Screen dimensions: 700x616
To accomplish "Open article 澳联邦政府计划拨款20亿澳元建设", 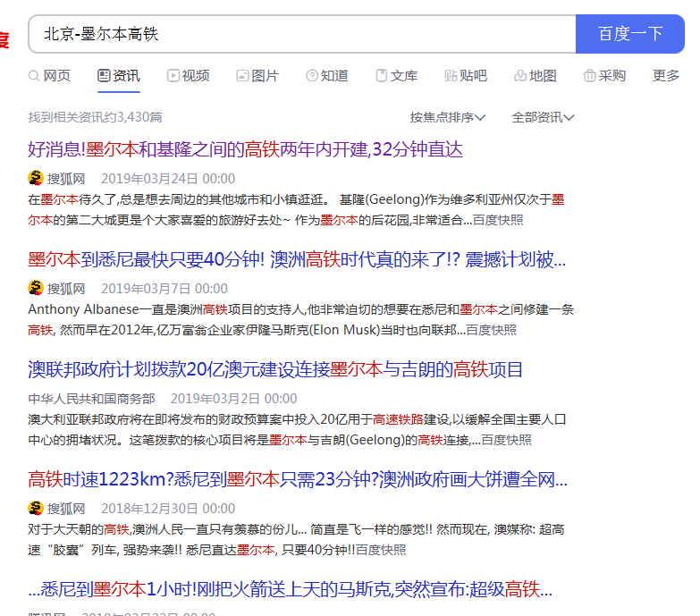I will (x=275, y=369).
